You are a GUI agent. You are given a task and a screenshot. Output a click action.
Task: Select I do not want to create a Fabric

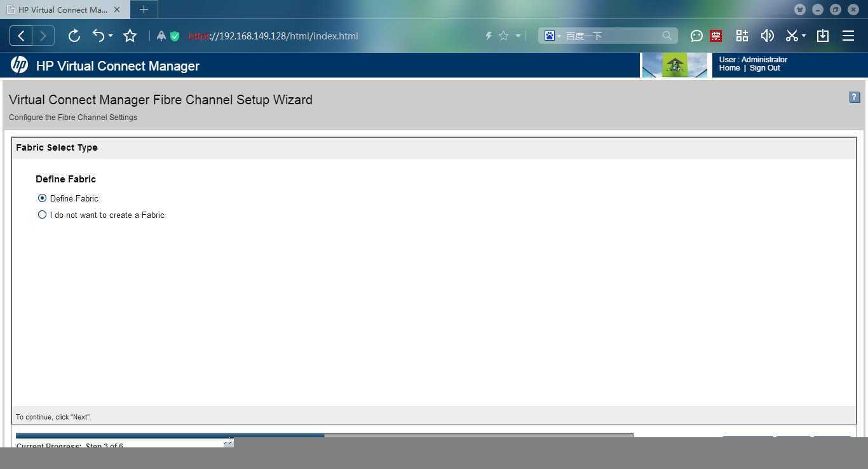pos(42,215)
